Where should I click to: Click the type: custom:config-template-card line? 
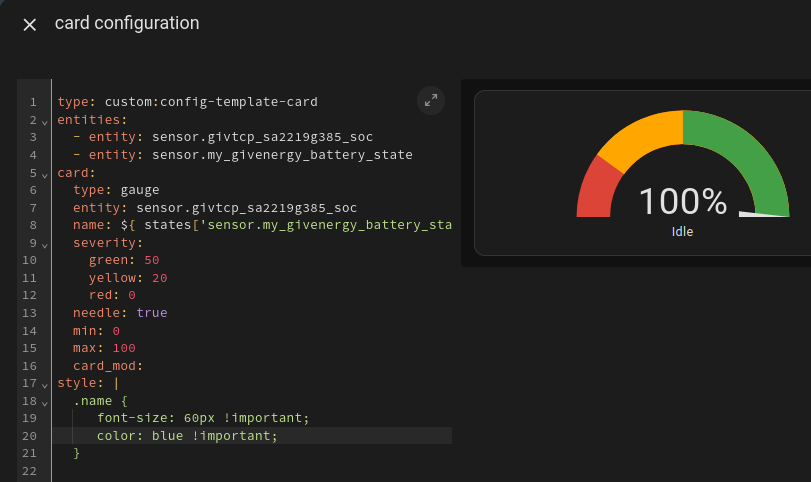coord(187,102)
